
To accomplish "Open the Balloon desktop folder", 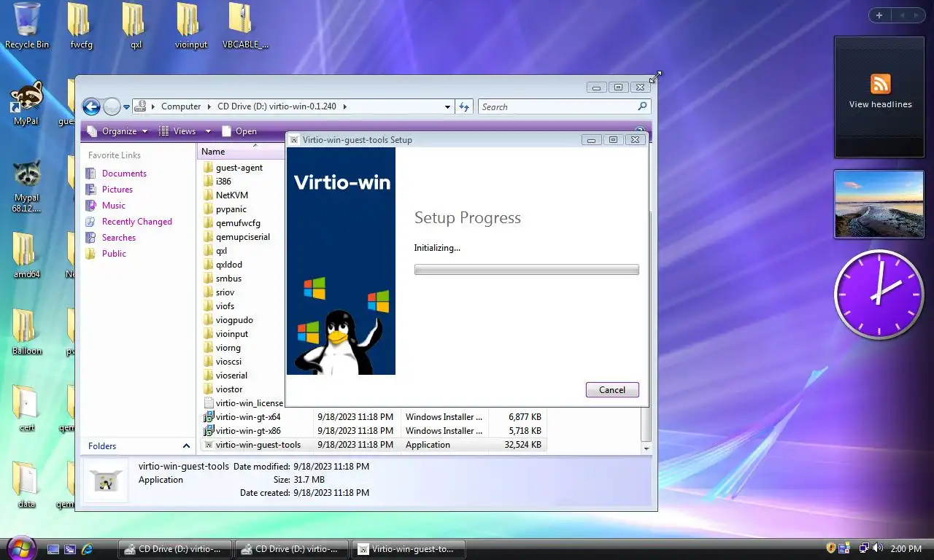I will pos(26,332).
